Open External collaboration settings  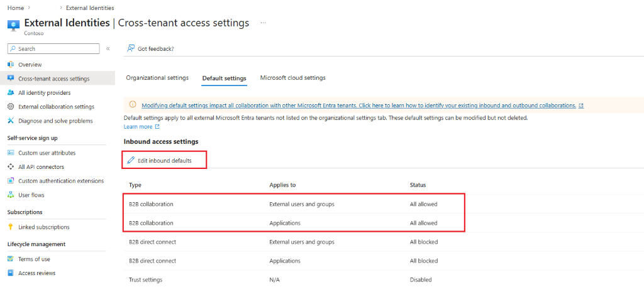(57, 107)
